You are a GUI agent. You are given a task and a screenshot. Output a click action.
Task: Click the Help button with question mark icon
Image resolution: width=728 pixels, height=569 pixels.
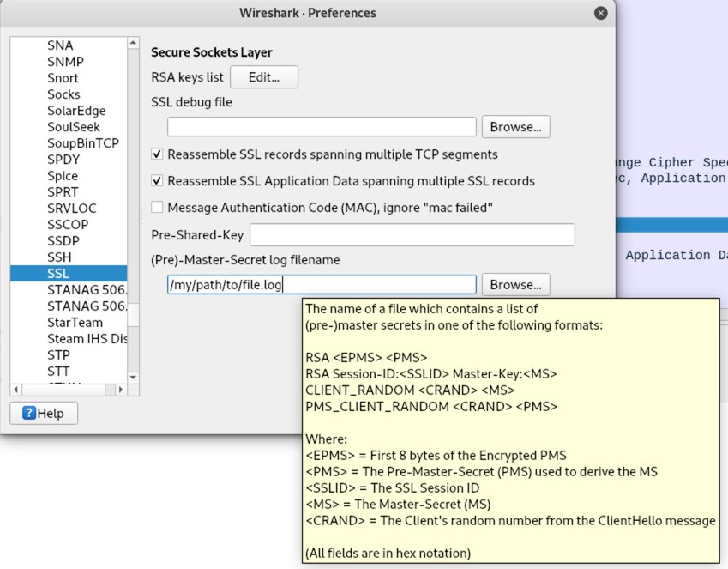43,413
